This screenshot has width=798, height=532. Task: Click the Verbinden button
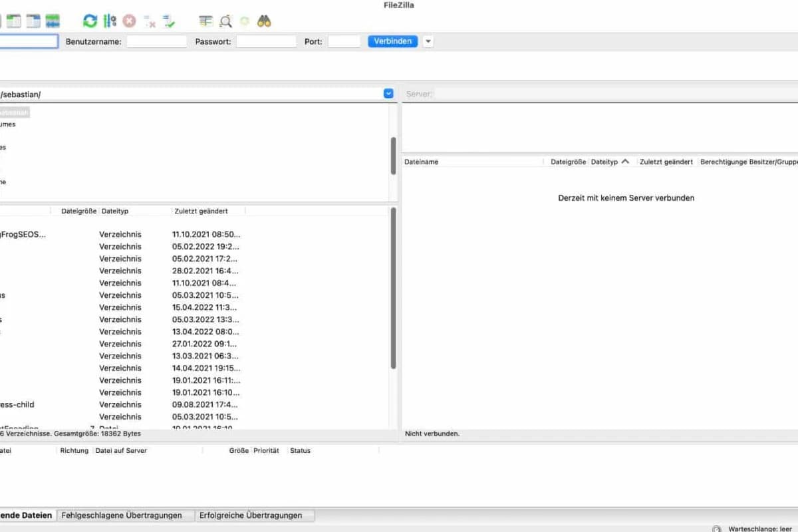[392, 41]
